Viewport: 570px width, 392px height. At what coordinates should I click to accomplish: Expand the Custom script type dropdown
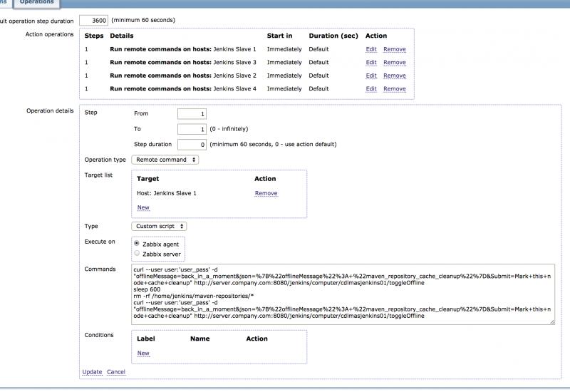[x=160, y=226]
